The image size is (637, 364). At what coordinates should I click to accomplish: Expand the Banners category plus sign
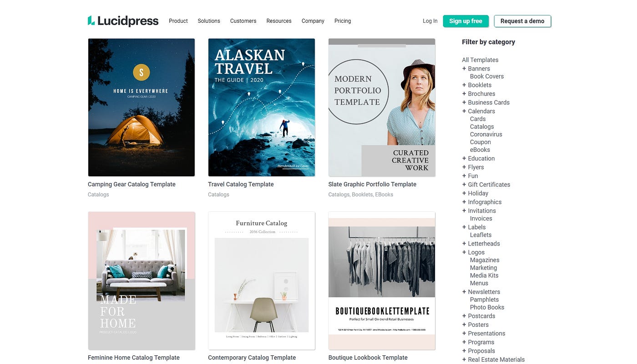[464, 69]
